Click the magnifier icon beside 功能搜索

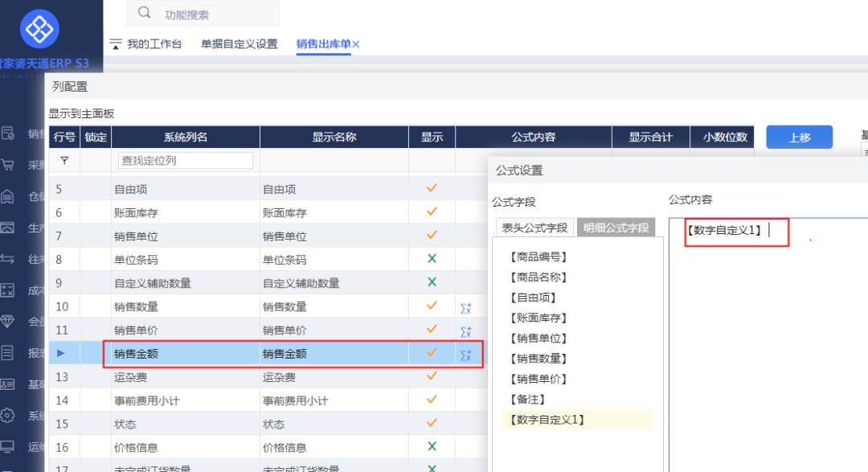145,13
